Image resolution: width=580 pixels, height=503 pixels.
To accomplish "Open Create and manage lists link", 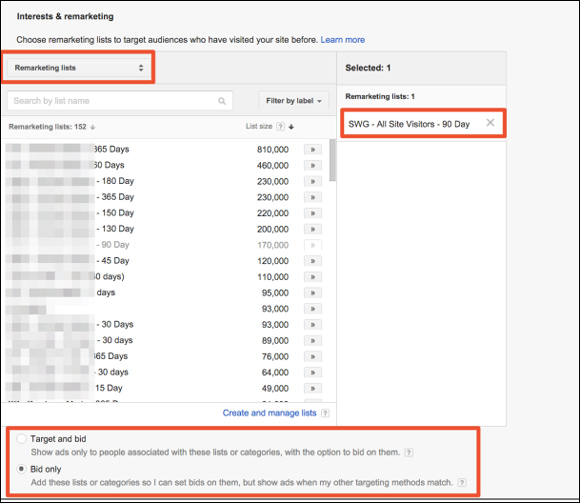I will tap(269, 413).
